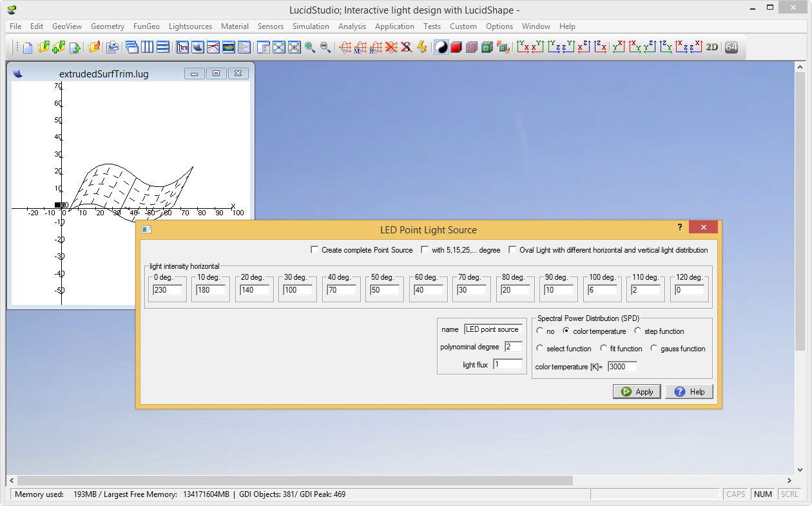Click the wireframe cube icon
This screenshot has height=506, width=812.
472,47
